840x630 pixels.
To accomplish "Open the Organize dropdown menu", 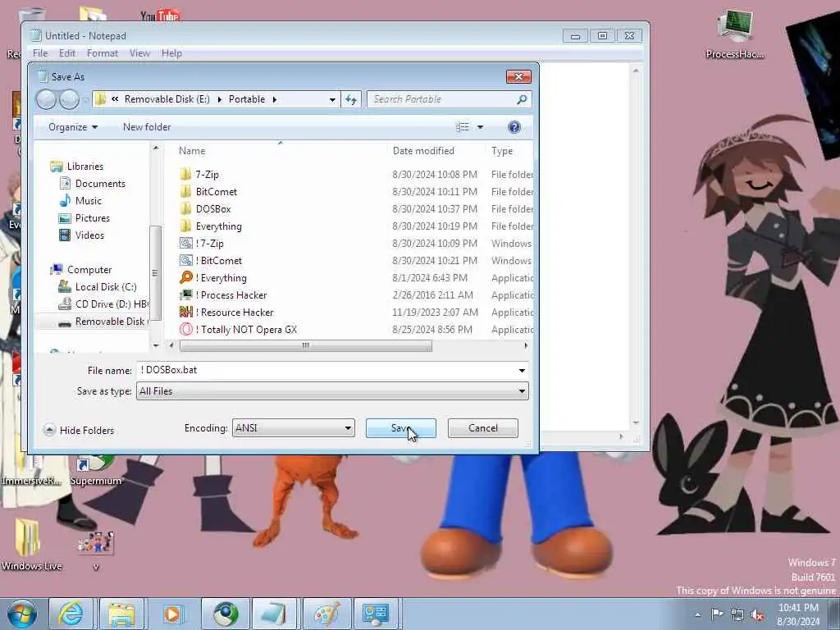I will point(73,127).
